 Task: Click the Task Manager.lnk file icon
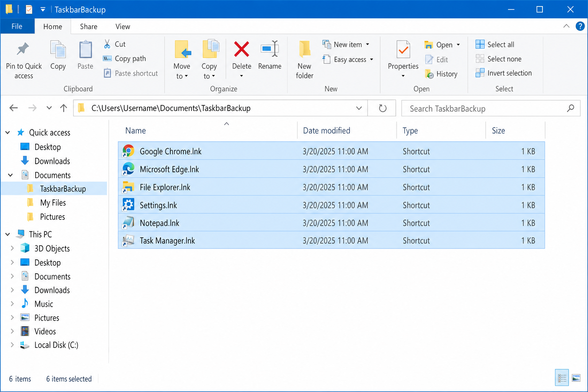[x=128, y=240]
